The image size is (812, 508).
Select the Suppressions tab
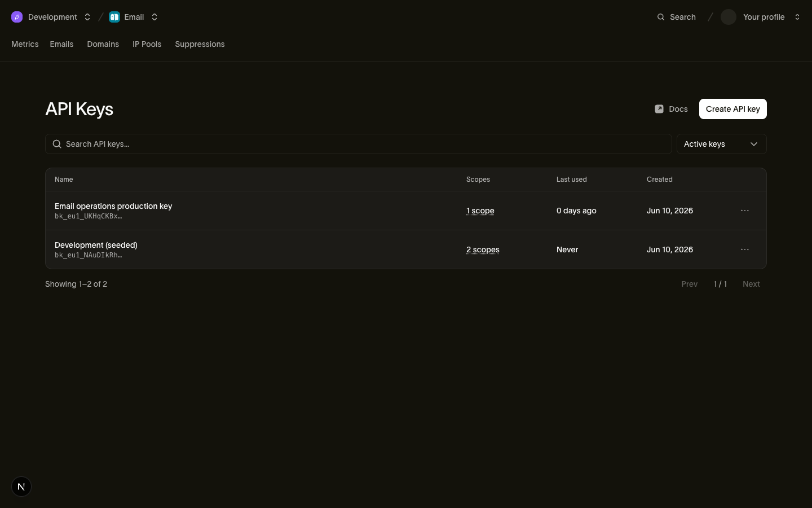(200, 44)
